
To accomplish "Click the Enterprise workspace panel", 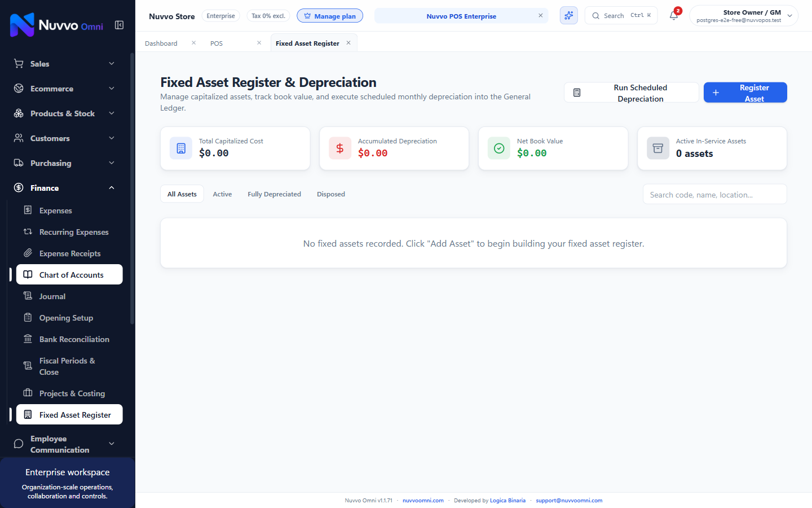I will point(68,483).
